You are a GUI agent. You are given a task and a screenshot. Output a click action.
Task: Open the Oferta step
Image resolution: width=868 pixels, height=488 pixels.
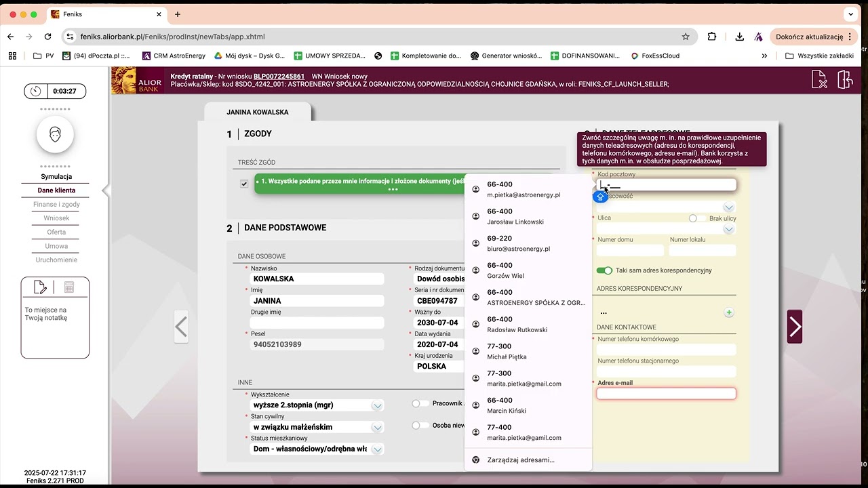[x=56, y=232]
